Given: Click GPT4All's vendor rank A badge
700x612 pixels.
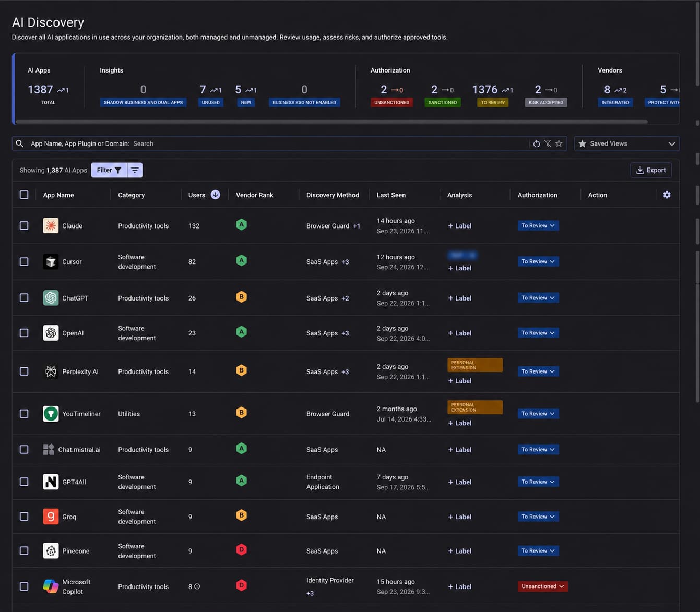Looking at the screenshot, I should [241, 481].
